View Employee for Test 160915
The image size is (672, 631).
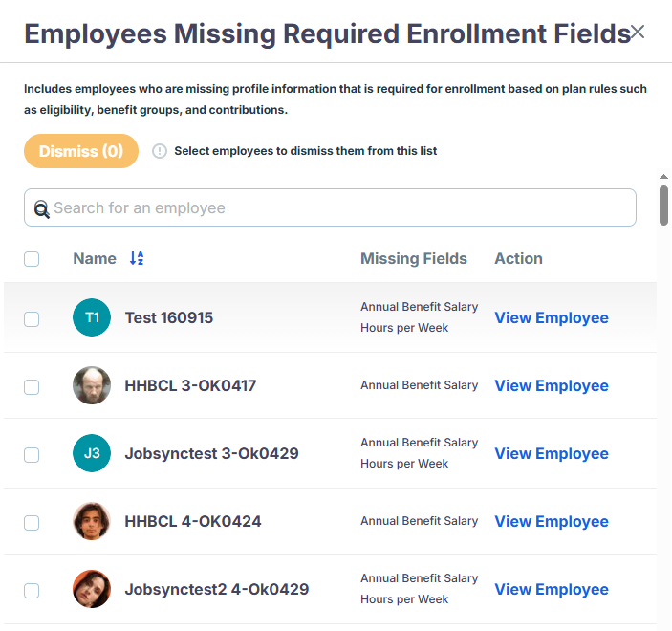pyautogui.click(x=552, y=317)
